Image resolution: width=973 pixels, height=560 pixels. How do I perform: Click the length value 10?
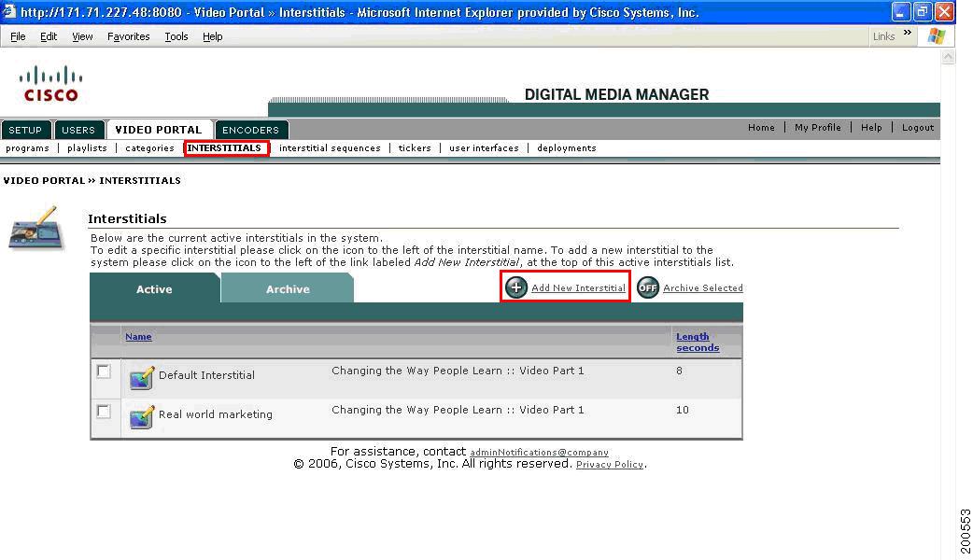[x=682, y=410]
